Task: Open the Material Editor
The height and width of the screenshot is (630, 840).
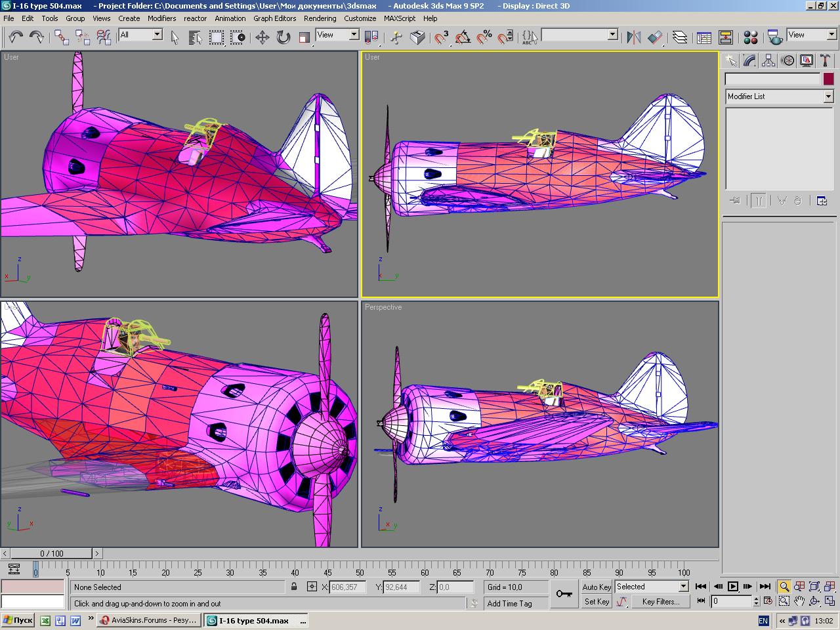Action: (x=751, y=37)
